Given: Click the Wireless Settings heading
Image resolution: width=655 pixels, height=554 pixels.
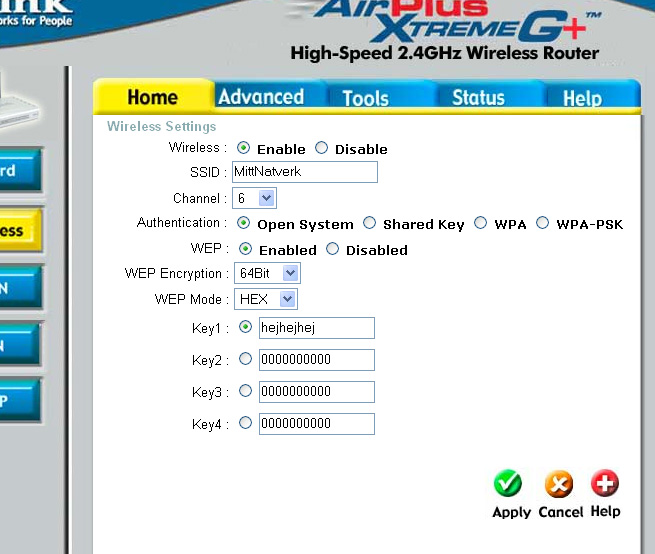Looking at the screenshot, I should click(x=162, y=126).
